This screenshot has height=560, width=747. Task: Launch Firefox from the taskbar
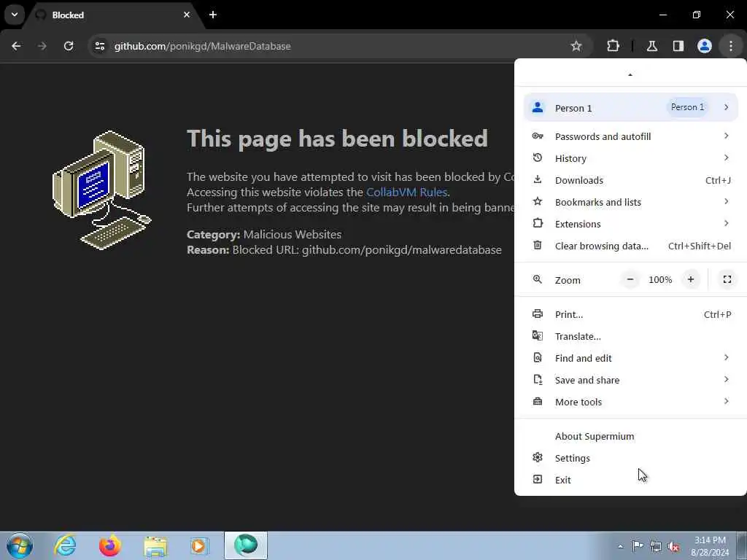click(x=110, y=545)
